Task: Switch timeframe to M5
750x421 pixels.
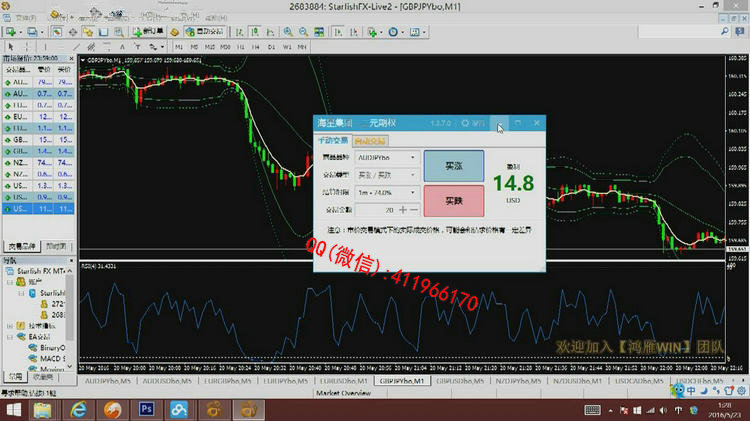Action: 194,47
